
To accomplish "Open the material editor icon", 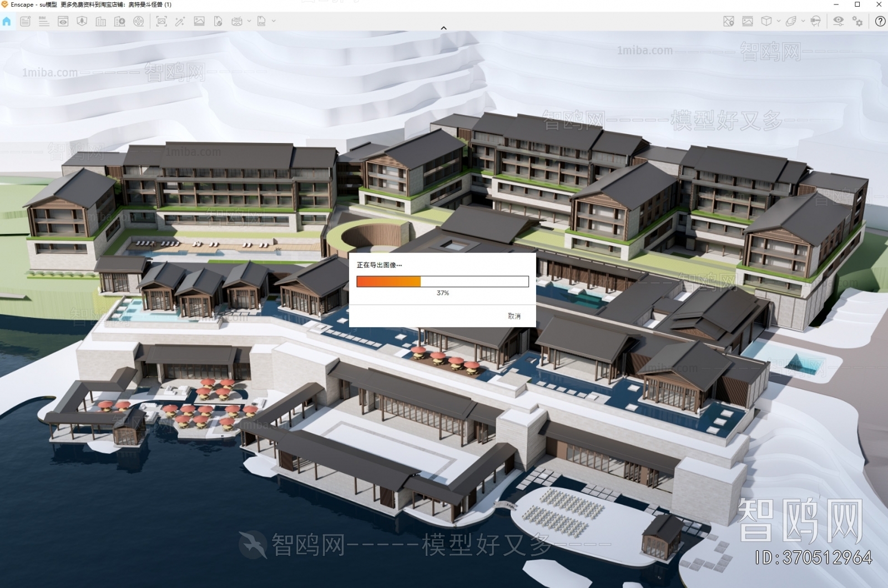I will tap(746, 22).
